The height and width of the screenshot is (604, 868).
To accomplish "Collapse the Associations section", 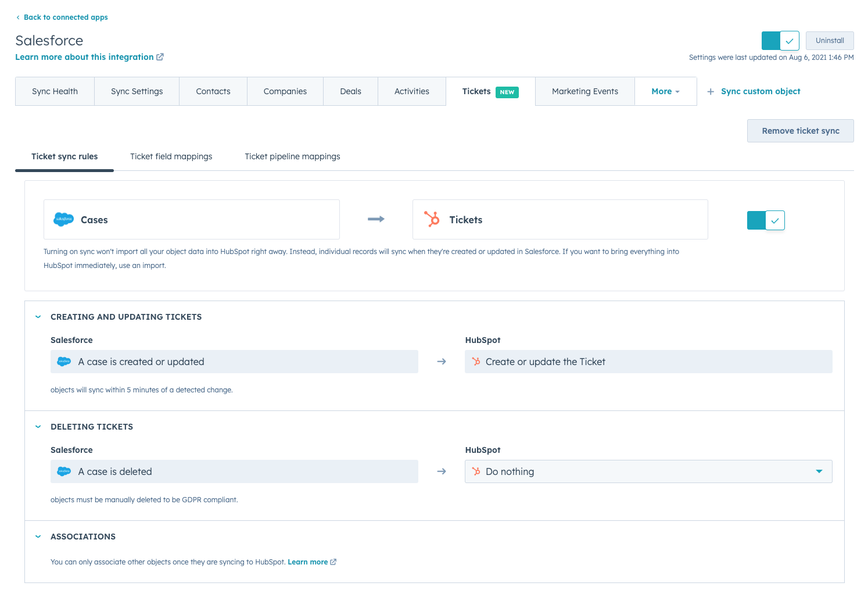I will coord(38,537).
